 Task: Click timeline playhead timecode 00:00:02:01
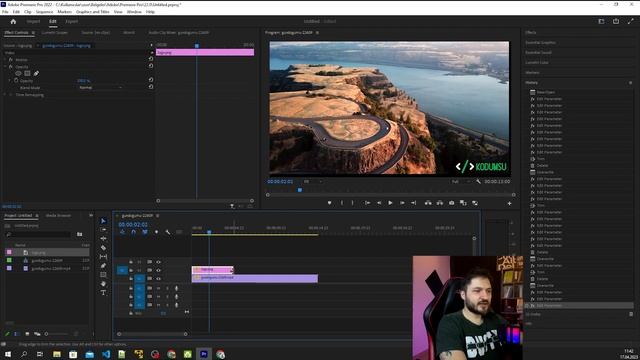133,224
